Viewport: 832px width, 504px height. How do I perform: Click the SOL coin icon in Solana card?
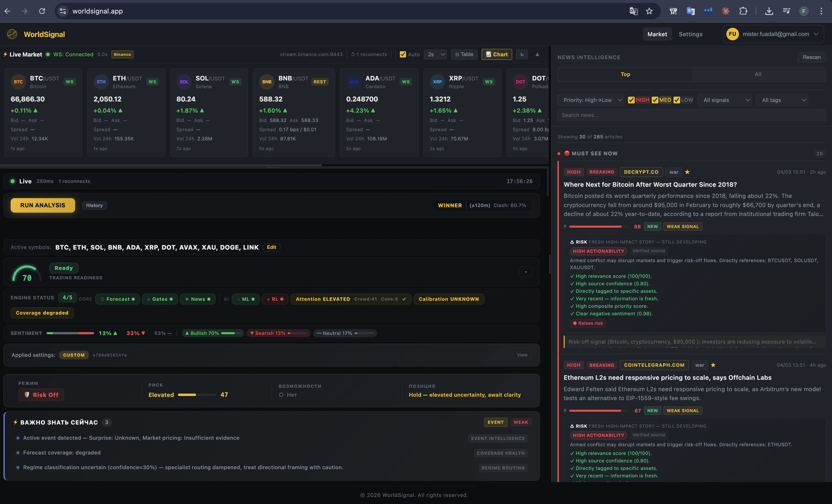(x=184, y=82)
